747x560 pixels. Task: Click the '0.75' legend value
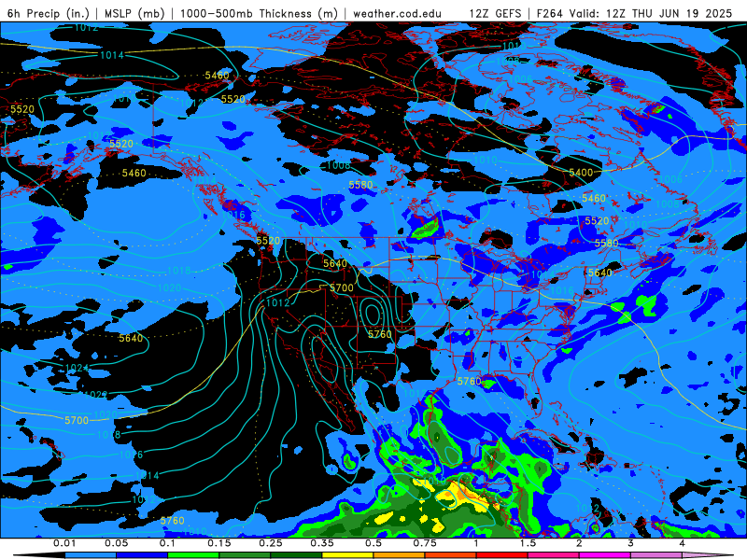point(425,543)
